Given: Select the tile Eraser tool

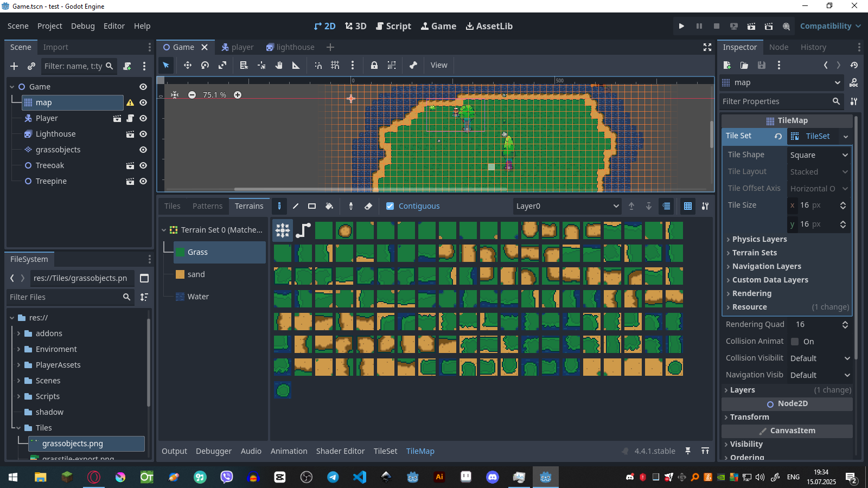Looking at the screenshot, I should tap(368, 206).
